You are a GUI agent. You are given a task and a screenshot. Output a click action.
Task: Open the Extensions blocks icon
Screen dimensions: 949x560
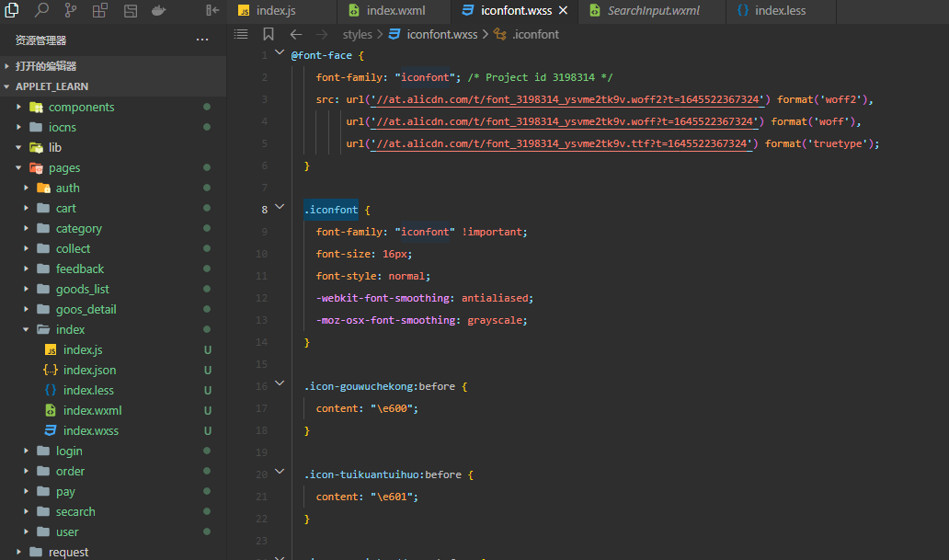pos(99,11)
